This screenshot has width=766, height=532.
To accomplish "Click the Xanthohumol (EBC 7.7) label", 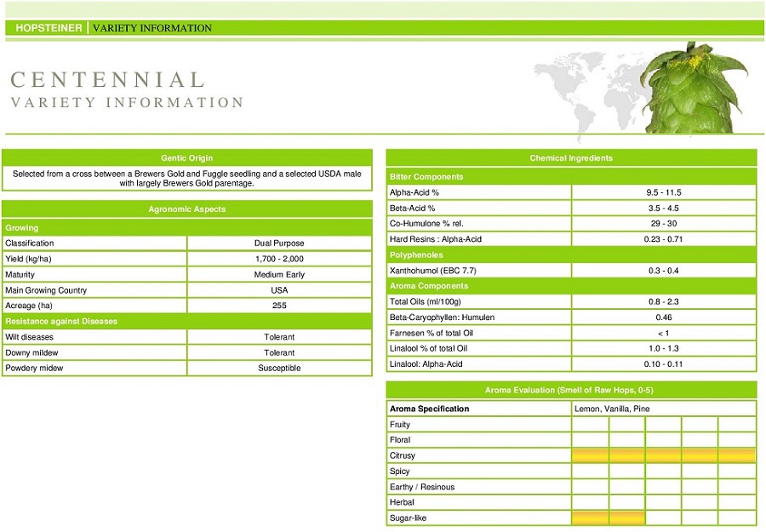I will tap(432, 270).
